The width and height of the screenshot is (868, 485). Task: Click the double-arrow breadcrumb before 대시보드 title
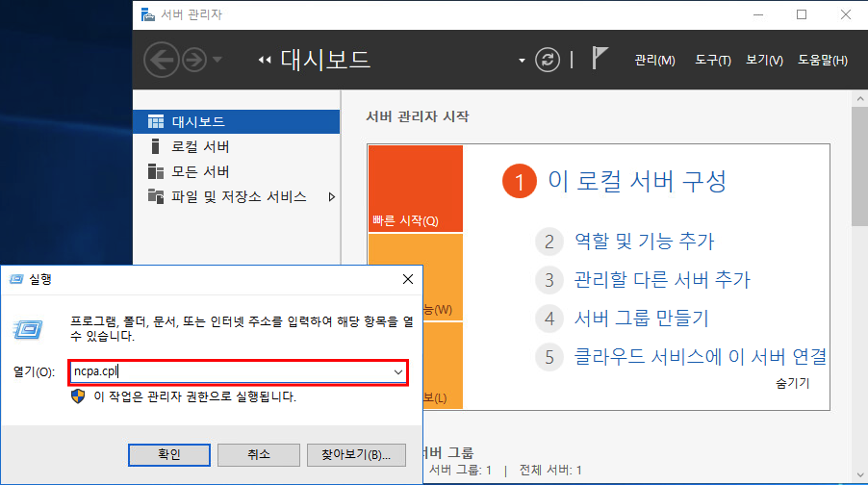coord(265,60)
